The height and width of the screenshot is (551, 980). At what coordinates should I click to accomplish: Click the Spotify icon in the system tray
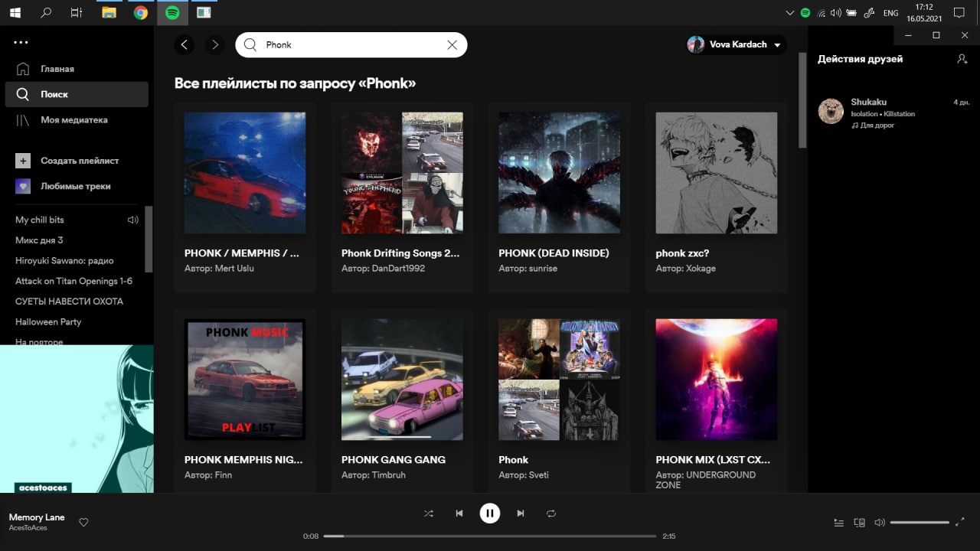point(805,13)
